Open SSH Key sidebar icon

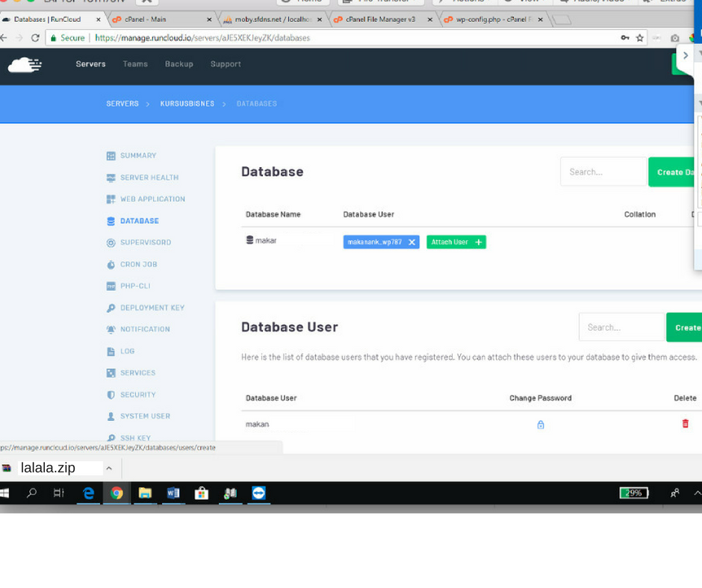click(x=111, y=438)
